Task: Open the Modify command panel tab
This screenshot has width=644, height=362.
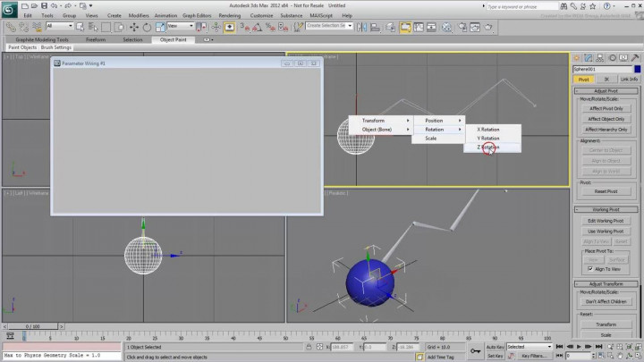Action: tap(589, 58)
